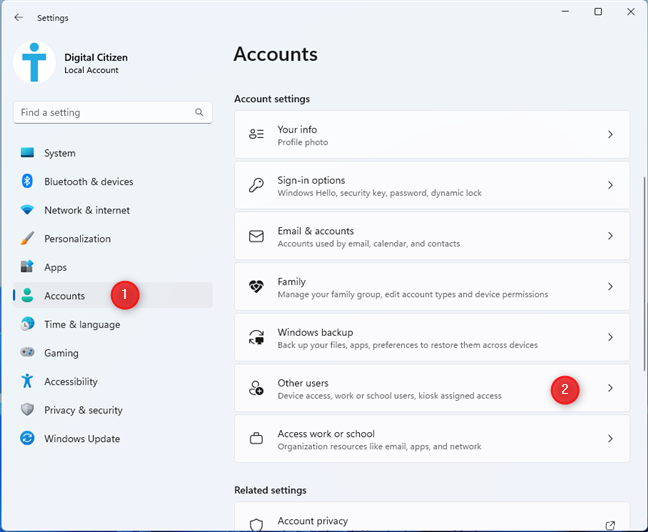Open the Windows backup settings
The height and width of the screenshot is (532, 648).
click(x=432, y=337)
